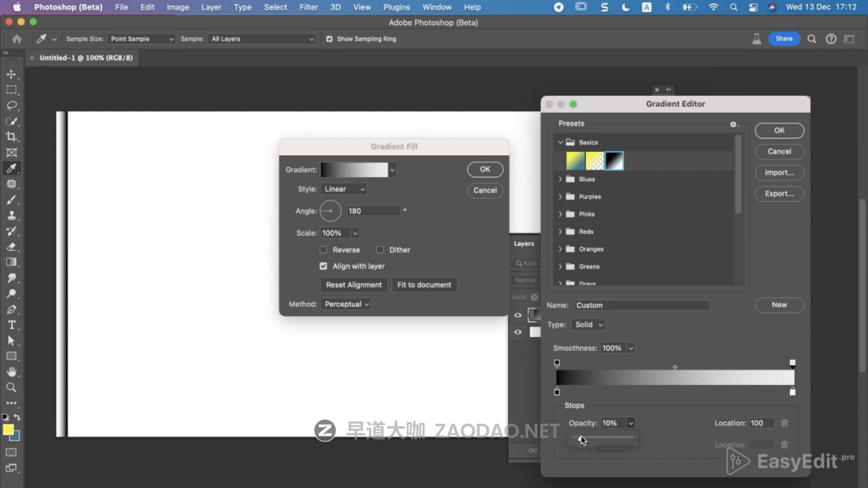Select the Crop tool
The height and width of the screenshot is (488, 868).
(x=11, y=137)
